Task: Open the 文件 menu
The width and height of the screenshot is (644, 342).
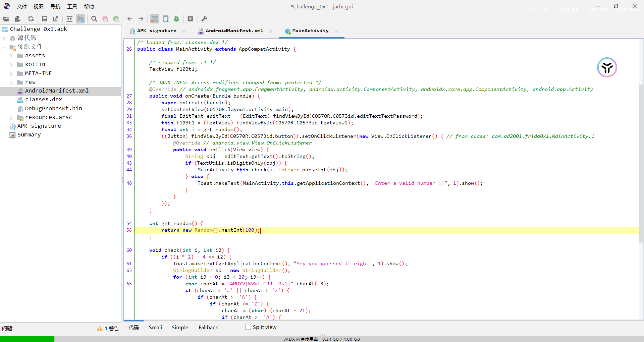Action: tap(21, 6)
